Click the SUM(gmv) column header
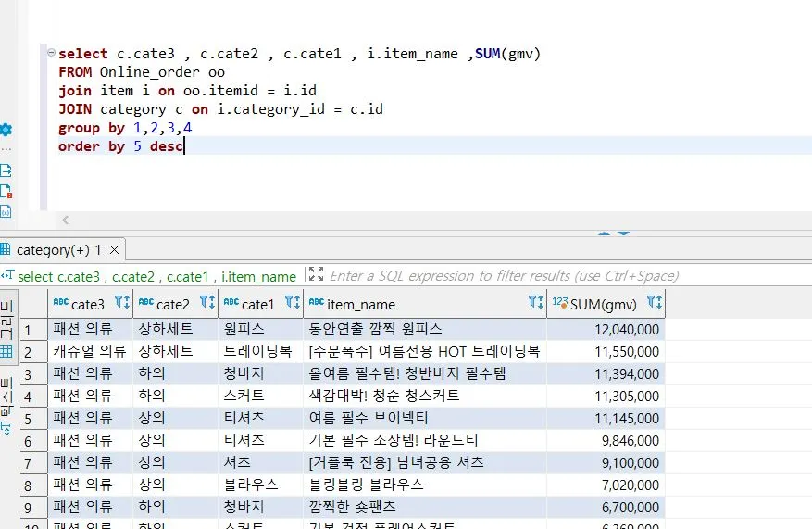The height and width of the screenshot is (529, 812). click(x=606, y=304)
